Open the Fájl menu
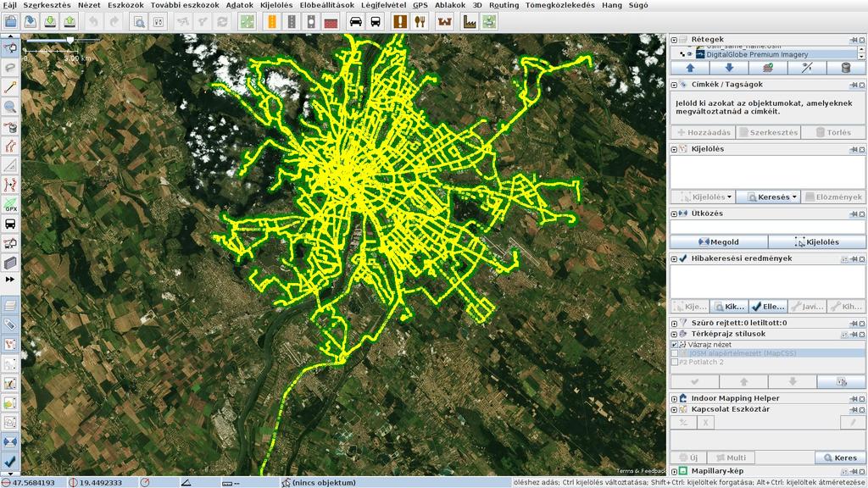The width and height of the screenshot is (868, 488). pyautogui.click(x=10, y=5)
